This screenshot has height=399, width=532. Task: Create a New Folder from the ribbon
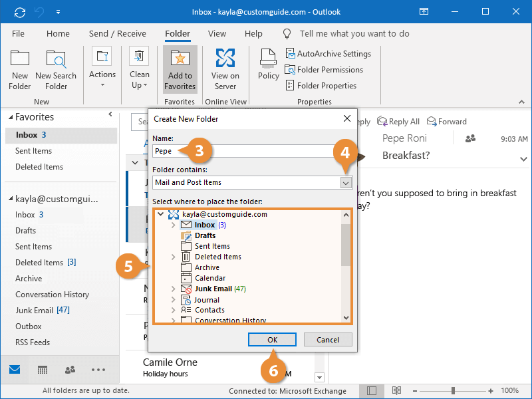[20, 70]
